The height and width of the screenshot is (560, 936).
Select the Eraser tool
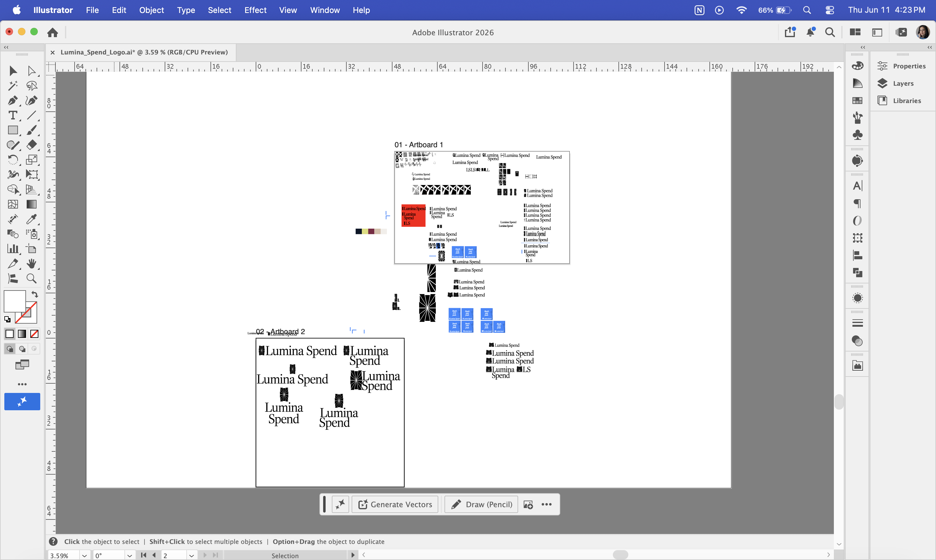click(32, 145)
